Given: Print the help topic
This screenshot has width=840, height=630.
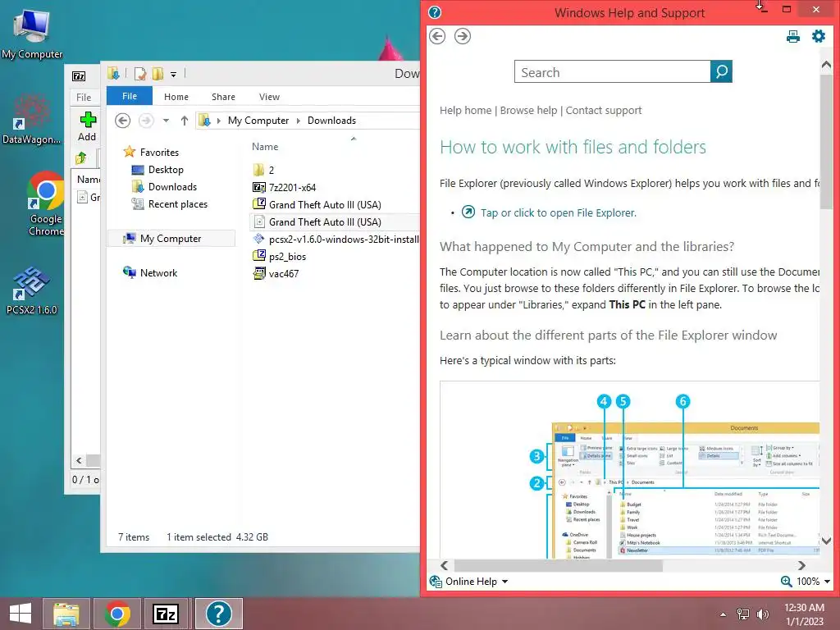Looking at the screenshot, I should [793, 36].
